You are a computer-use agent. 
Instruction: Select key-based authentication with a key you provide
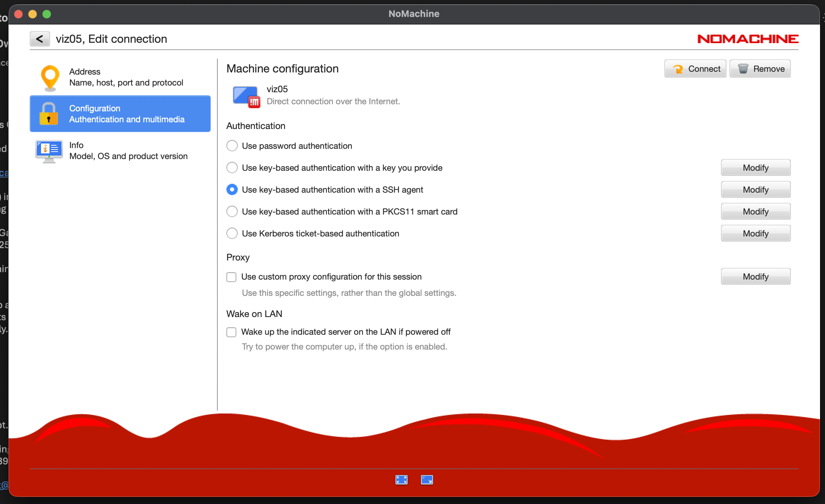click(232, 168)
